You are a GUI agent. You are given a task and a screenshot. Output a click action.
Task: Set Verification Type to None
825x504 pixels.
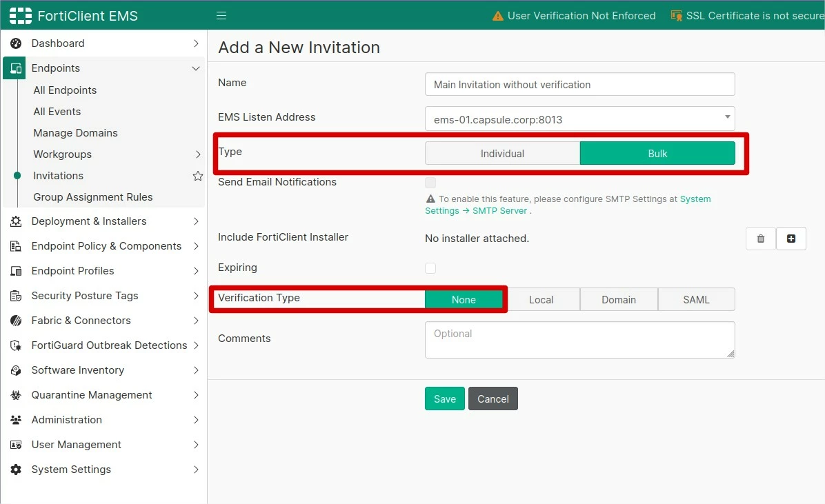[464, 299]
